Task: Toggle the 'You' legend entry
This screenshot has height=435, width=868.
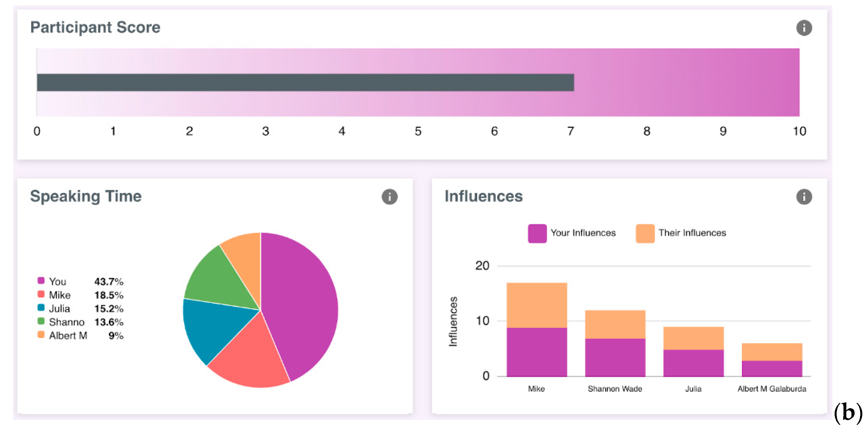Action: click(57, 281)
